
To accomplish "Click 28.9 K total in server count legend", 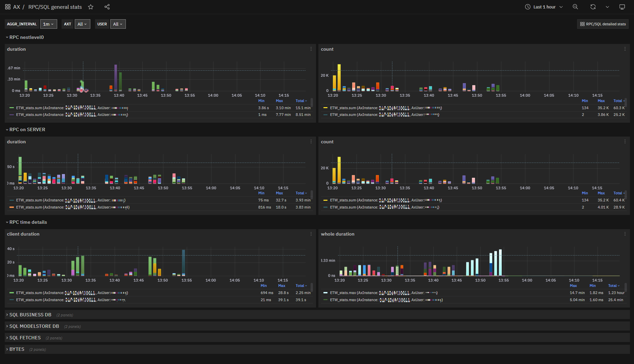I will (x=619, y=207).
